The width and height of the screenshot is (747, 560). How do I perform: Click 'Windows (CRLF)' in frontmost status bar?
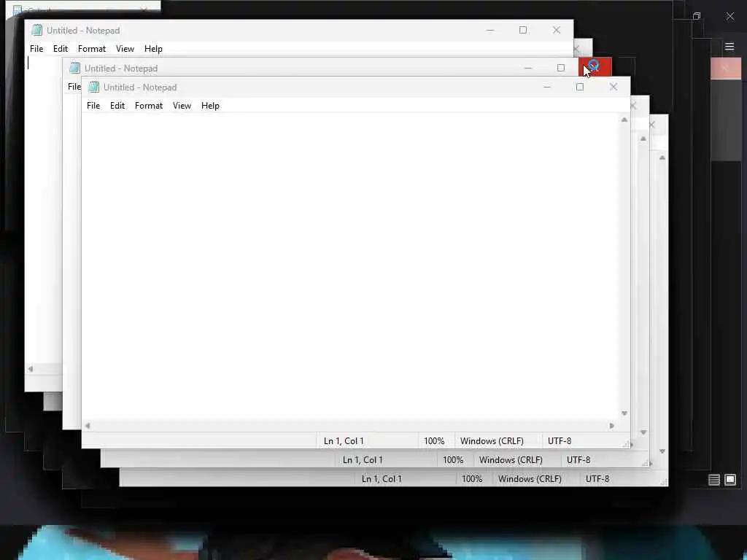click(x=492, y=441)
